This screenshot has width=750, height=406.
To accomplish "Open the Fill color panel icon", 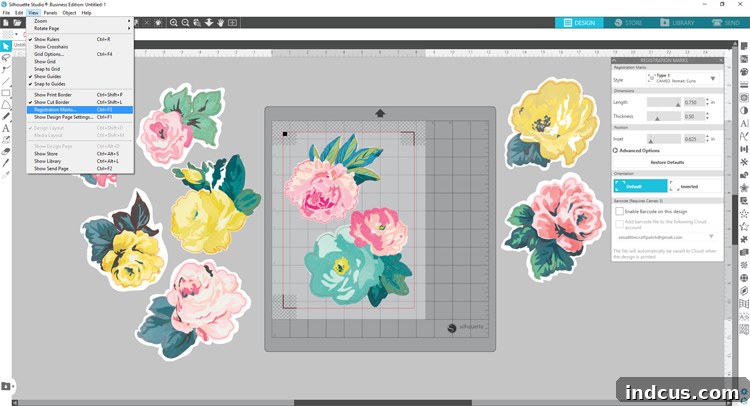I will 744,72.
